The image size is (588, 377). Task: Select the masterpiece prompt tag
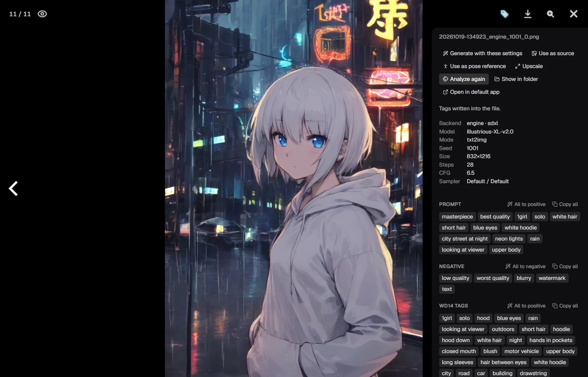[x=457, y=217]
